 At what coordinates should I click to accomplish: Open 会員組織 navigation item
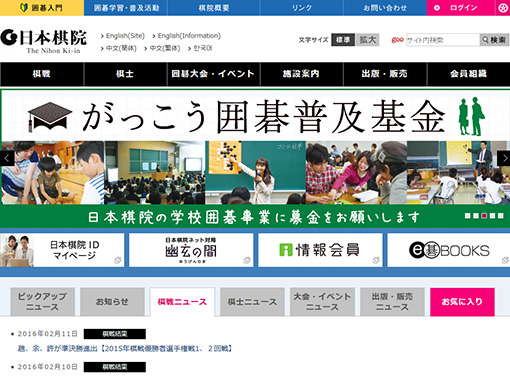[x=469, y=74]
